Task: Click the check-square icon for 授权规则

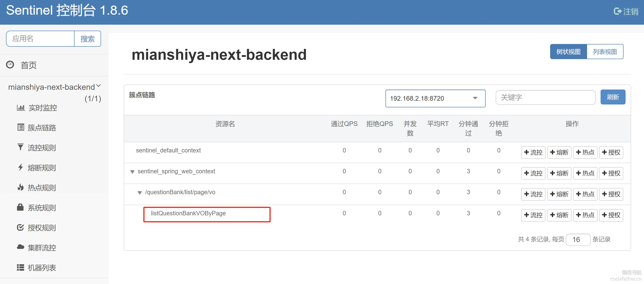Action: pos(20,227)
